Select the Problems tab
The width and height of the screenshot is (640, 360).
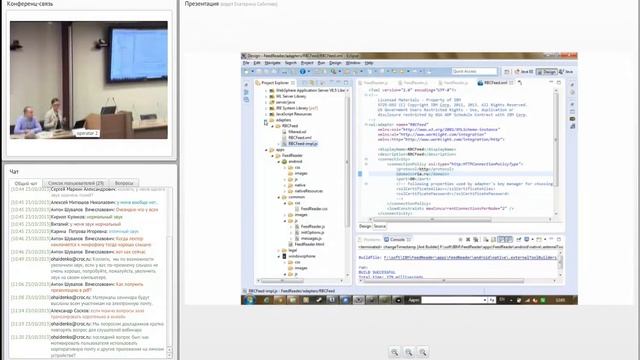coord(371,240)
